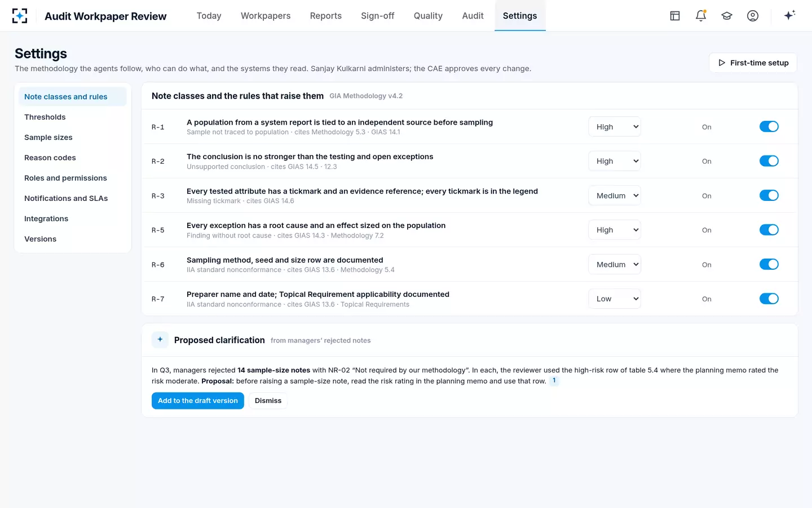Open the Audit tab
Viewport: 812px width, 508px height.
point(473,16)
